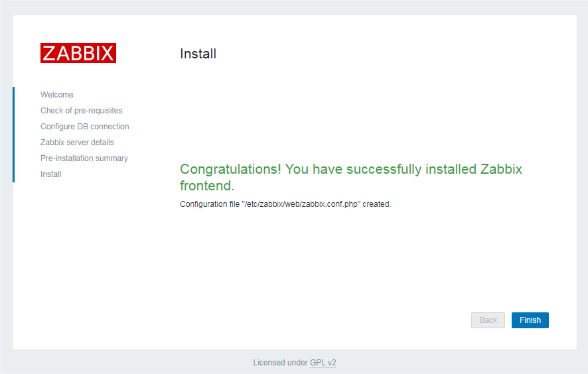
Task: Click the Install page heading
Action: [x=198, y=54]
